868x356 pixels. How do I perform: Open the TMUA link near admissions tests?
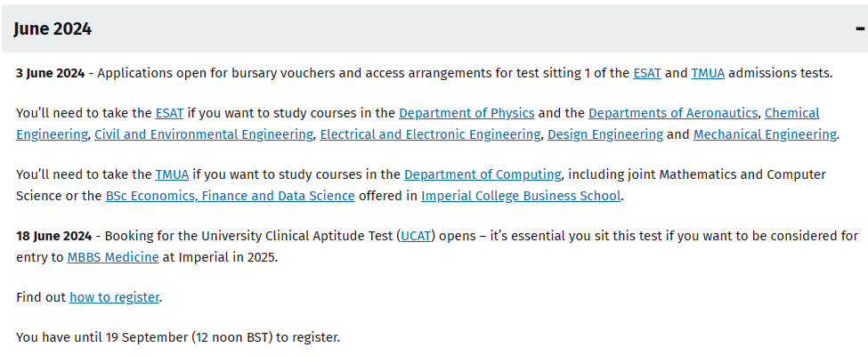pos(708,73)
